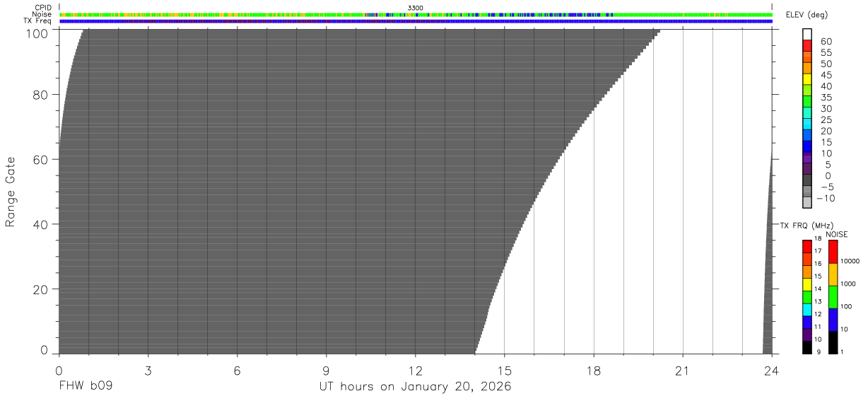Click the UT hours on January 20, 2026 title
The height and width of the screenshot is (401, 868).
click(x=415, y=387)
